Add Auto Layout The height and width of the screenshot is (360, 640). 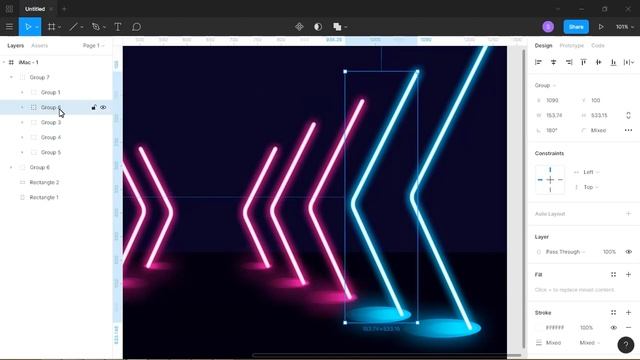point(629,214)
